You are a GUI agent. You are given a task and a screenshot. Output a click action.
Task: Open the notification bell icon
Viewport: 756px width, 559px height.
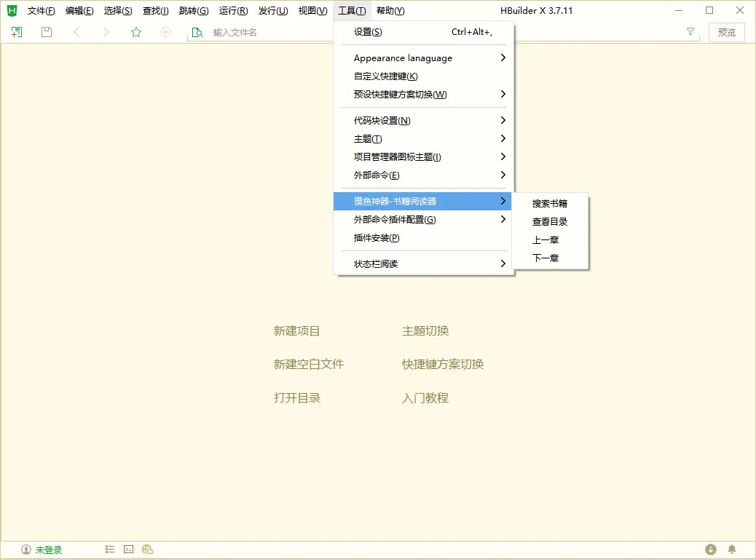[x=732, y=550]
